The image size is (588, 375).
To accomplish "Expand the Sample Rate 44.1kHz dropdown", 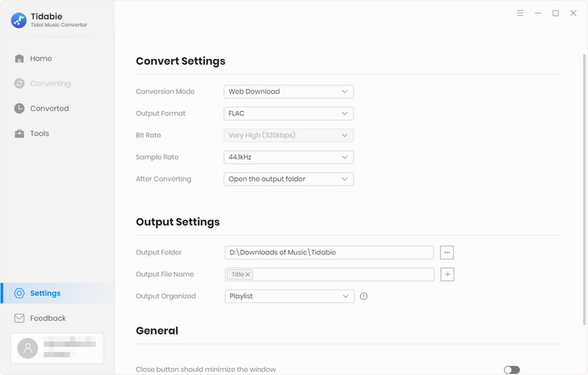I will click(x=288, y=157).
